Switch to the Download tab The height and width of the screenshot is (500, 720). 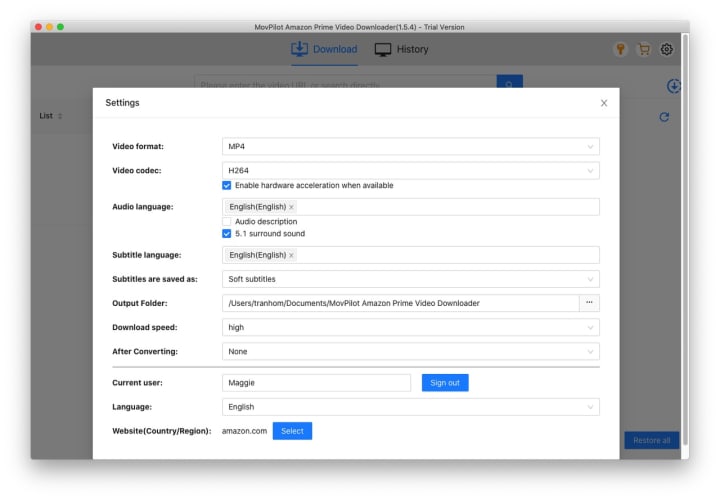coord(324,49)
